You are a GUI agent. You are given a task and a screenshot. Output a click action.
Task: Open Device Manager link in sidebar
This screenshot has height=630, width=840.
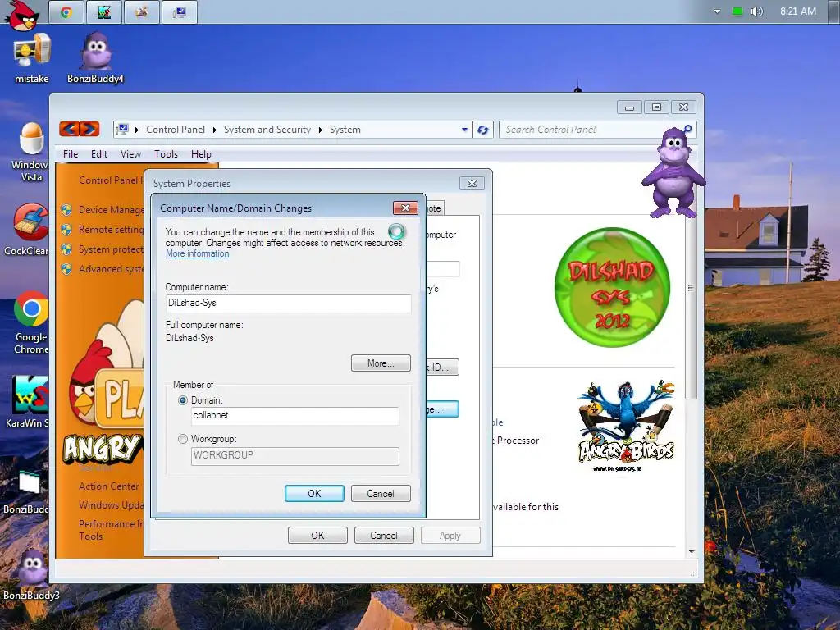pos(111,210)
